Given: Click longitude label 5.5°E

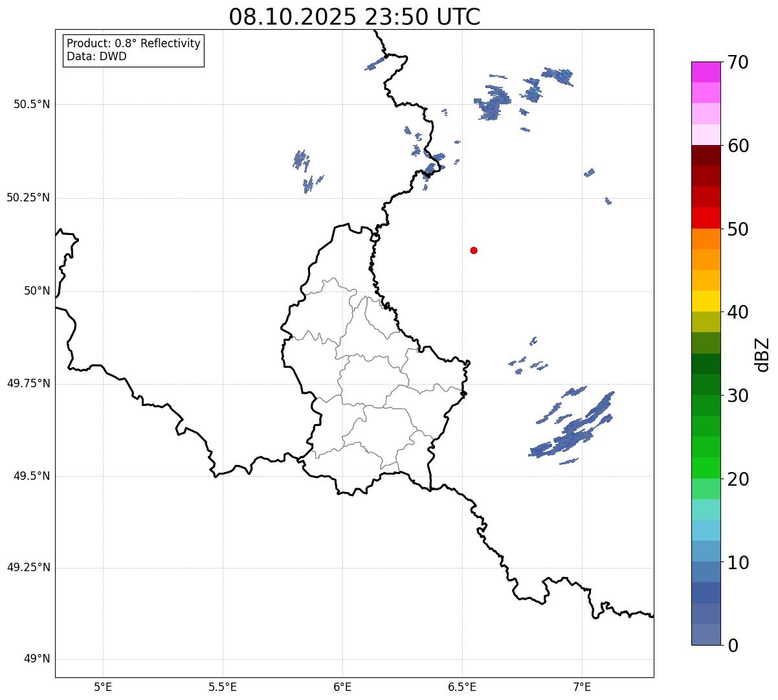Looking at the screenshot, I should coord(223,687).
